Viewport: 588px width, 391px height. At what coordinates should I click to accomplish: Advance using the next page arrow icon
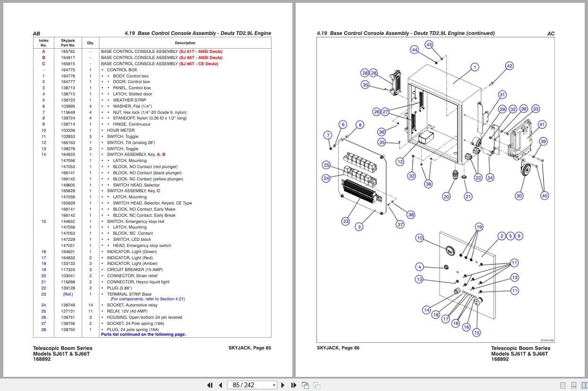(x=282, y=385)
